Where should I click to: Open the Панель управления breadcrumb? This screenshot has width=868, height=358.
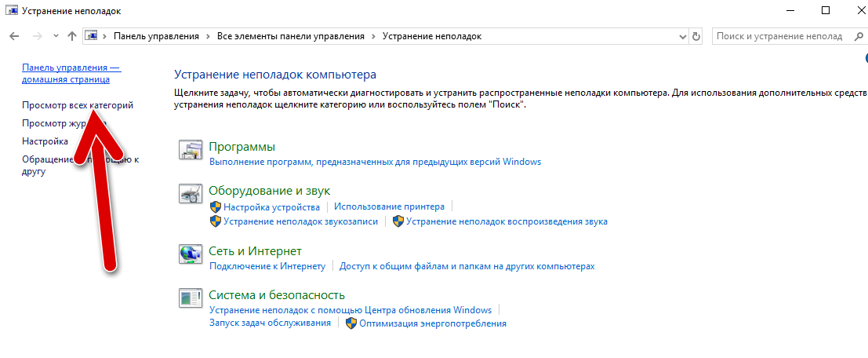(x=156, y=36)
